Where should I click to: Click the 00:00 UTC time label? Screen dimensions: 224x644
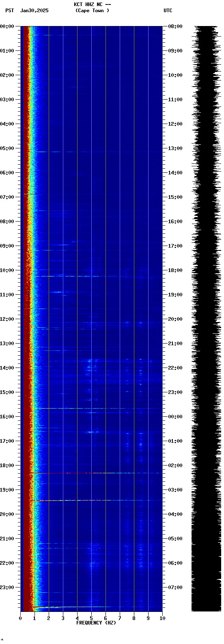175,417
